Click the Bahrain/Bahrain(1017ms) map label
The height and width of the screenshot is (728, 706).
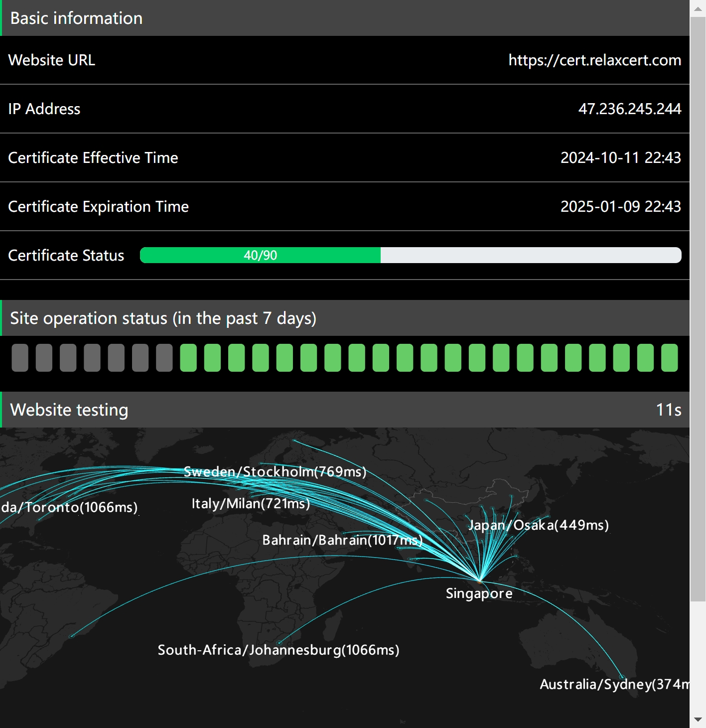[342, 540]
